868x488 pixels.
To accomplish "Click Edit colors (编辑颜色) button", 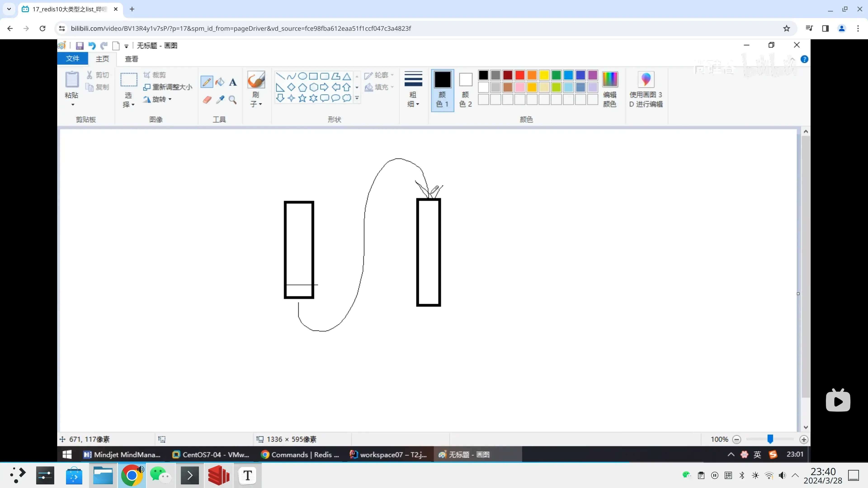I will pyautogui.click(x=610, y=90).
